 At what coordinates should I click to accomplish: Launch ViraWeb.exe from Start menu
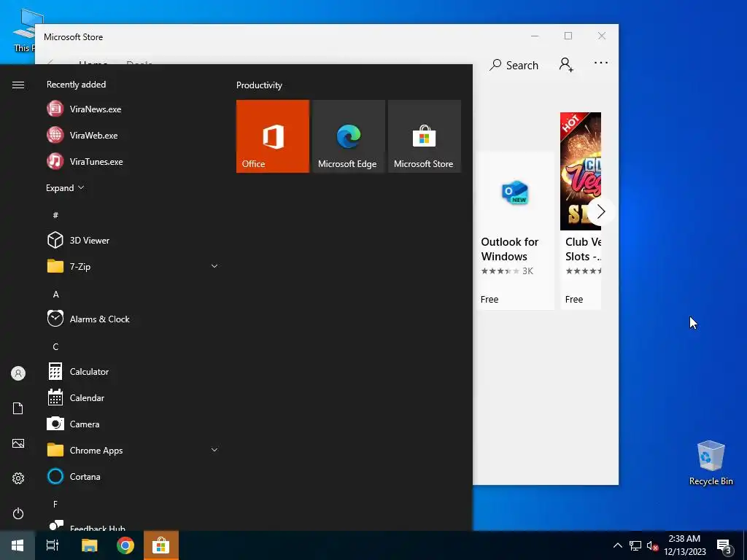(x=131, y=135)
